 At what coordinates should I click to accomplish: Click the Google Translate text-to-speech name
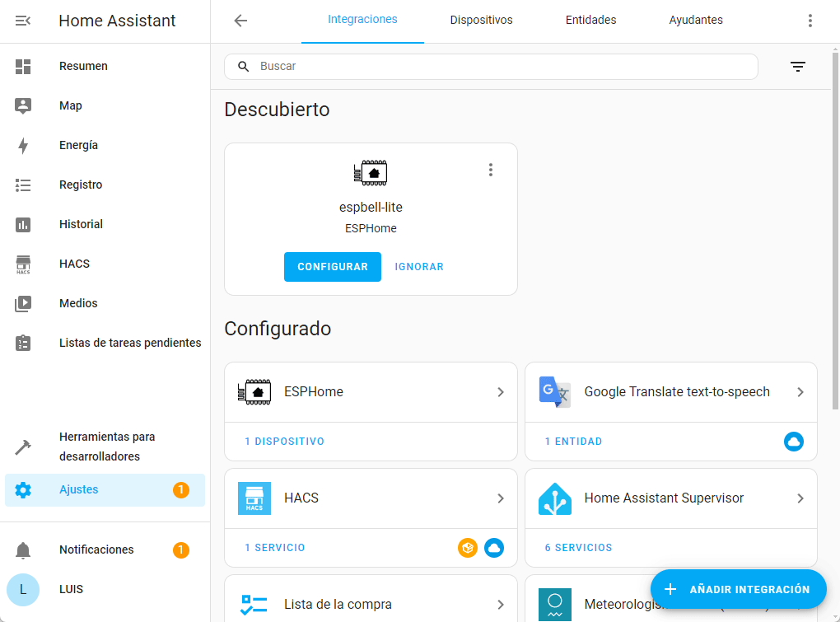[677, 391]
